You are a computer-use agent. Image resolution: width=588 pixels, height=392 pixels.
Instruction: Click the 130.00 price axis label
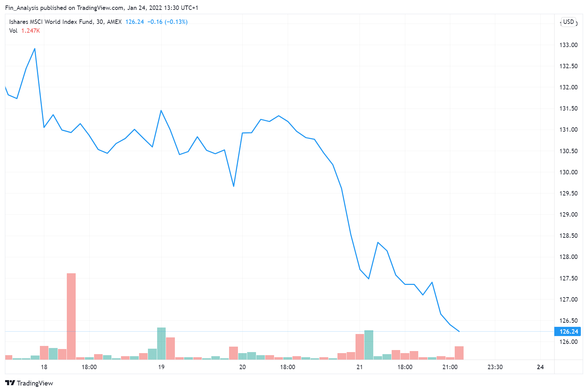tap(568, 172)
